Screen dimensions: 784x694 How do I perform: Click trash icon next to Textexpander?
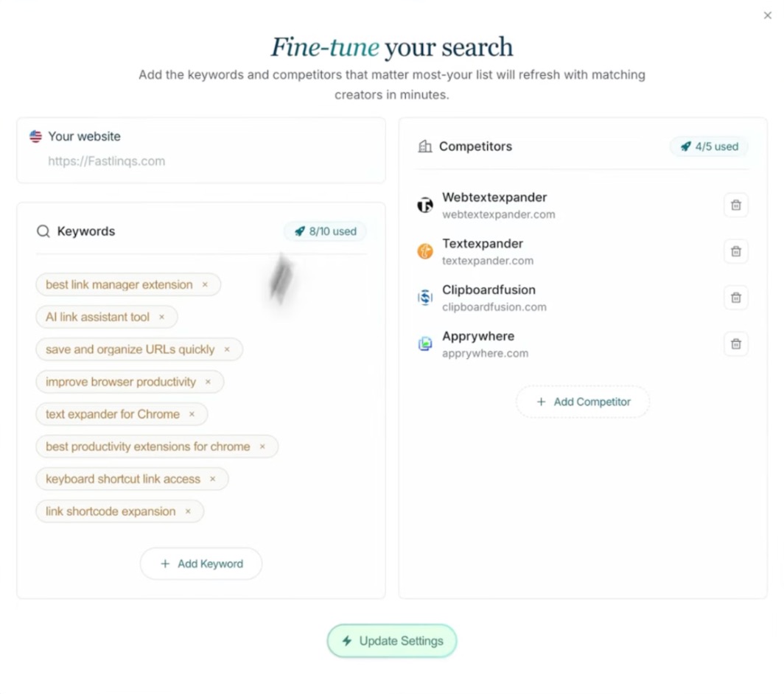coord(735,252)
